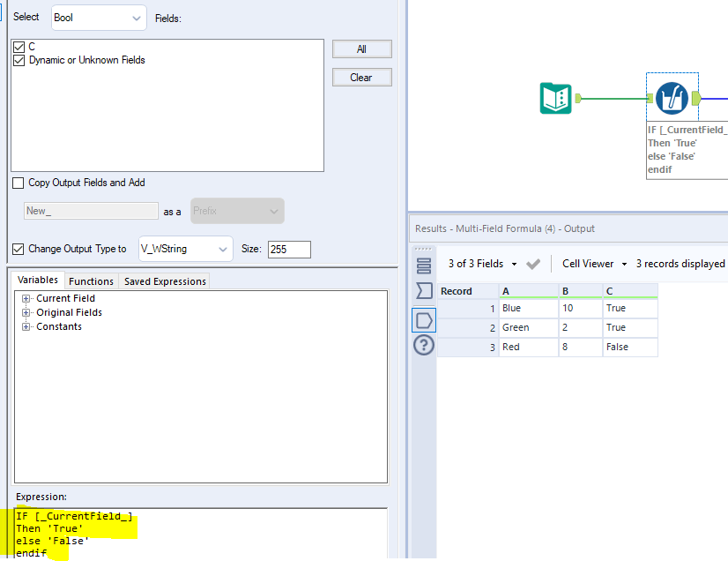This screenshot has width=728, height=561.
Task: Click the Size input field showing 255
Action: point(289,249)
